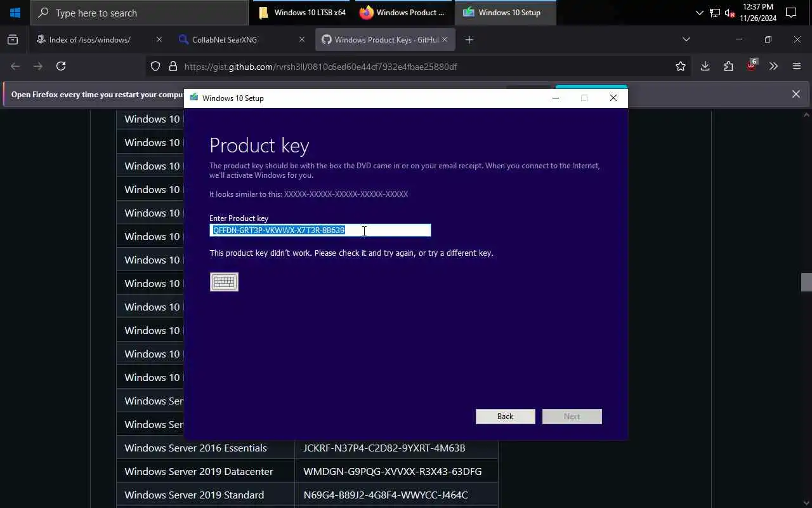
Task: Go forward a page in Firefox
Action: [x=38, y=66]
